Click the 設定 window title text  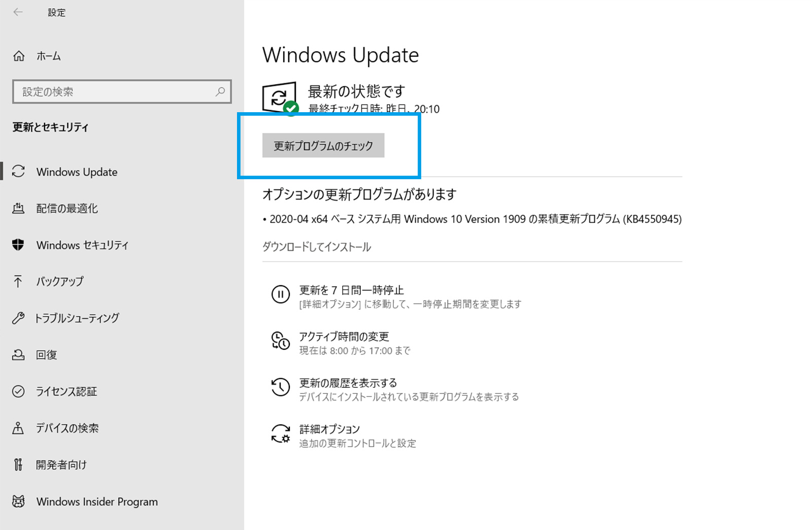[56, 12]
